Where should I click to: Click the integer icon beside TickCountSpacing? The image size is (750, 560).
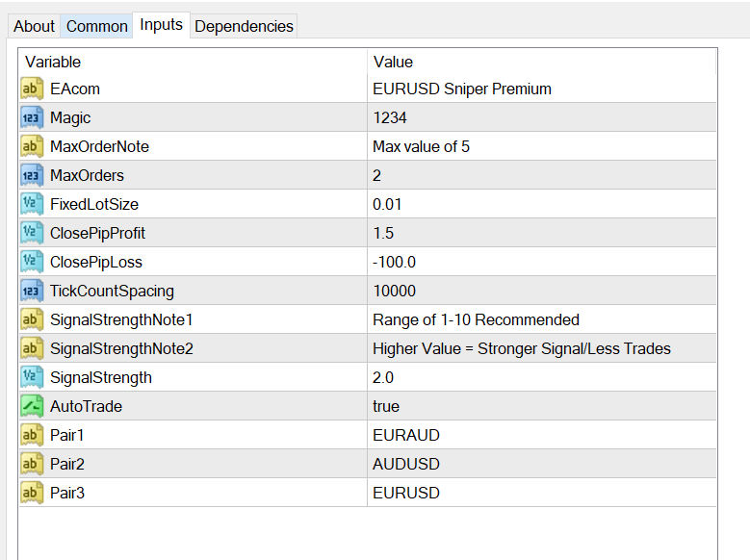pos(32,291)
